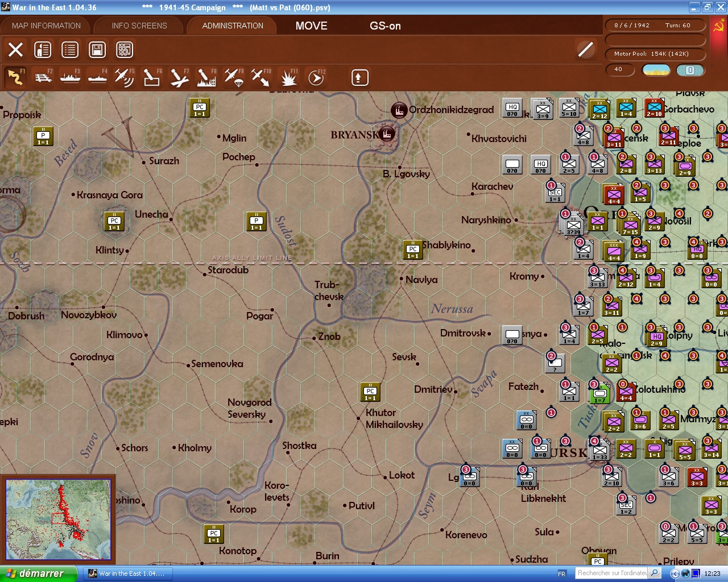Select the F4 amphibious ship mode
728x582 pixels.
point(98,77)
